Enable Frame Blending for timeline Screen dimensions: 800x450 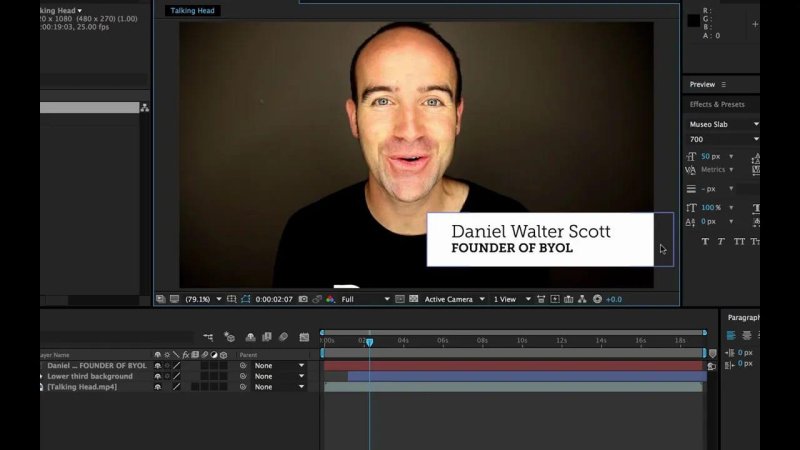267,337
